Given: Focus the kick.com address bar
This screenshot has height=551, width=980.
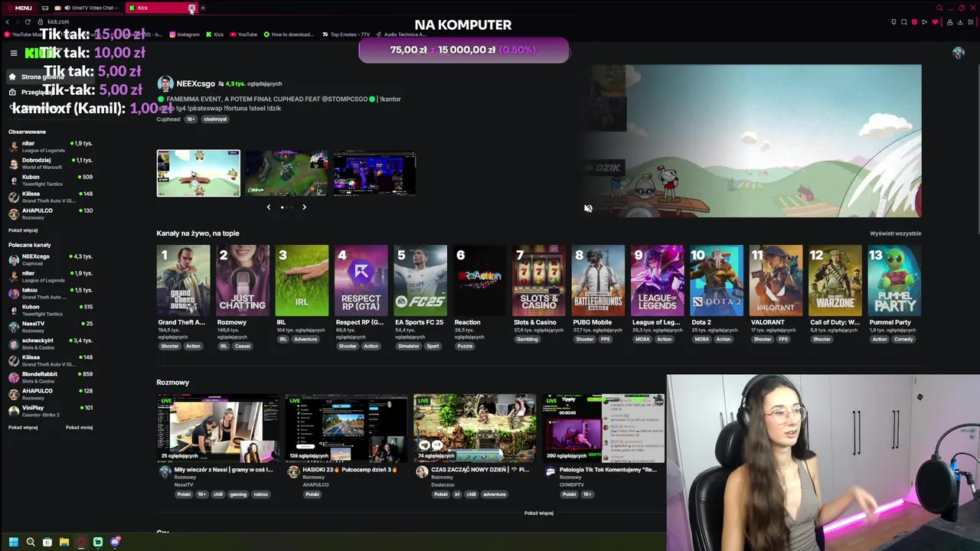Looking at the screenshot, I should pyautogui.click(x=58, y=21).
